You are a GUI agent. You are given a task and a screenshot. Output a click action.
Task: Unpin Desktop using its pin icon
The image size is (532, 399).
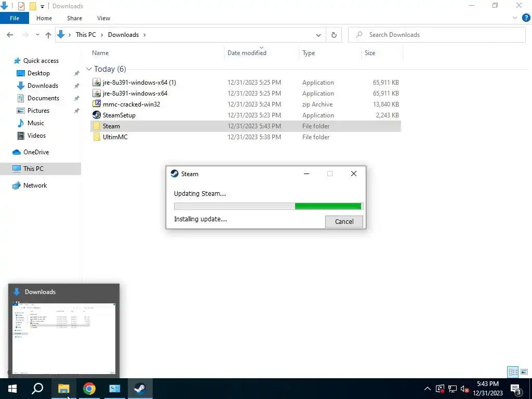(77, 73)
